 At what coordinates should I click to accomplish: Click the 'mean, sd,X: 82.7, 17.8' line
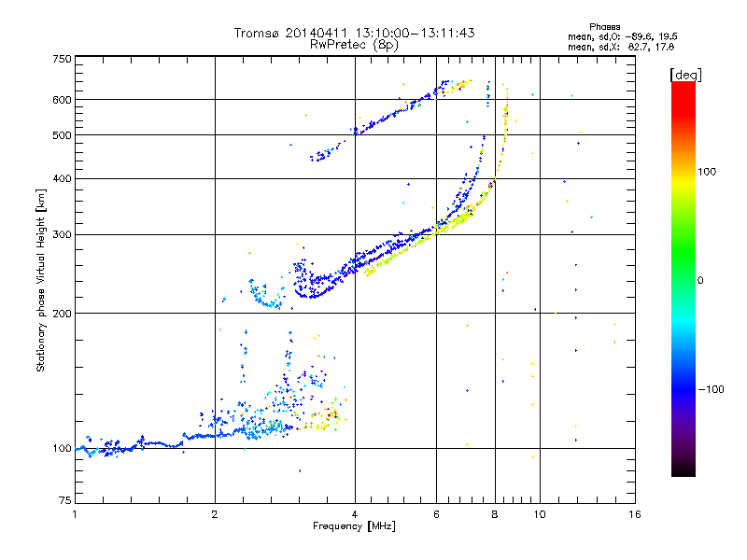621,47
